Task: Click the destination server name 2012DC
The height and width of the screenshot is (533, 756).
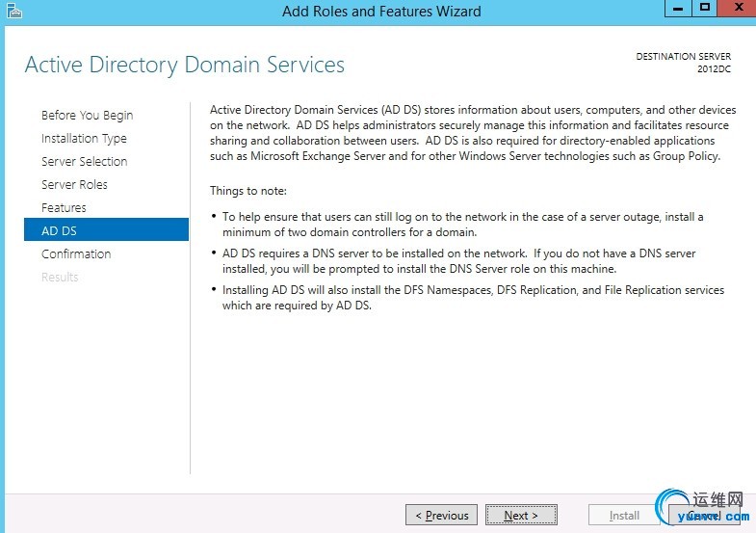Action: (717, 69)
